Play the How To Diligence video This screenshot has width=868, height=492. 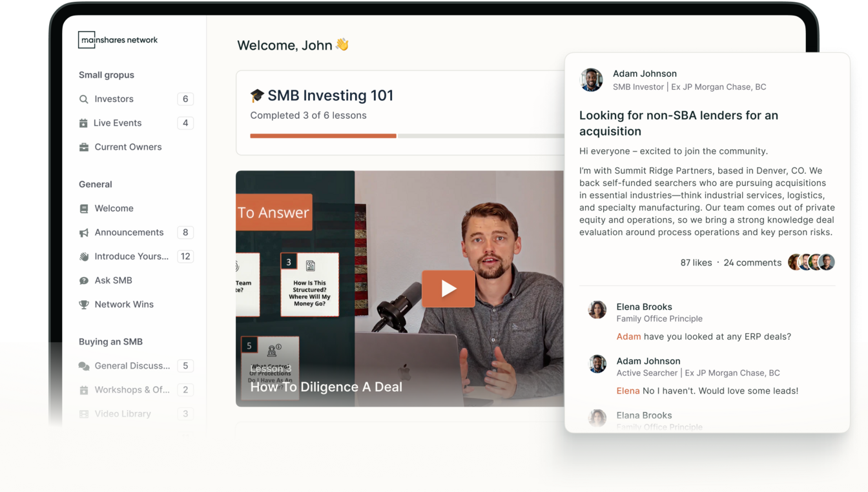coord(448,289)
